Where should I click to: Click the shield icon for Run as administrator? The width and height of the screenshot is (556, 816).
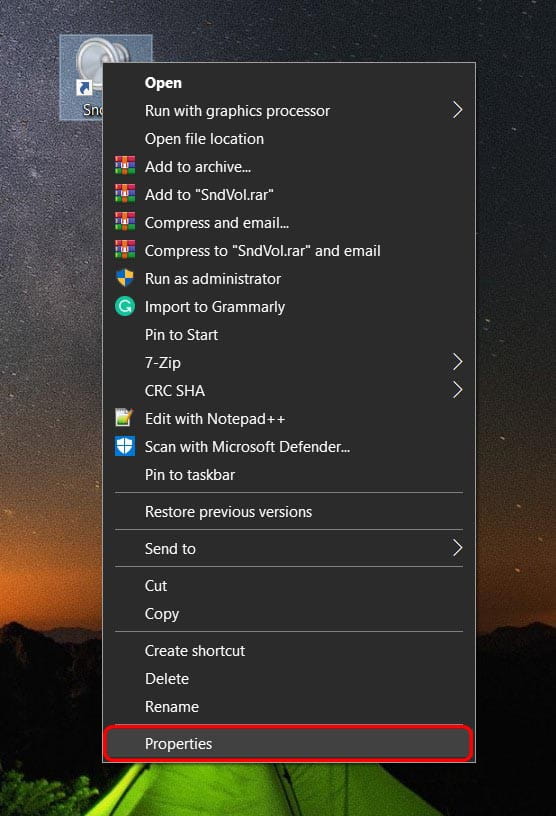coord(125,278)
